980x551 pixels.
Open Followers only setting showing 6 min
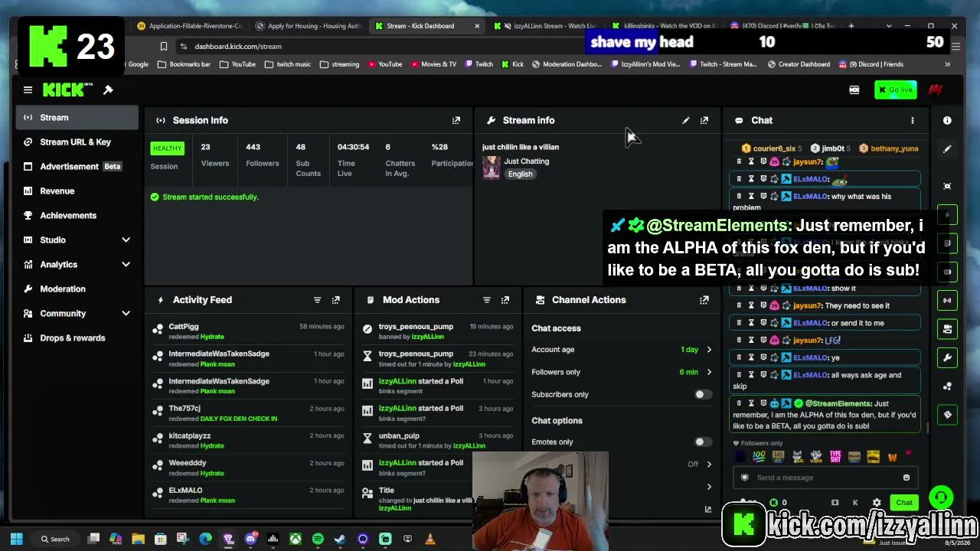click(622, 372)
